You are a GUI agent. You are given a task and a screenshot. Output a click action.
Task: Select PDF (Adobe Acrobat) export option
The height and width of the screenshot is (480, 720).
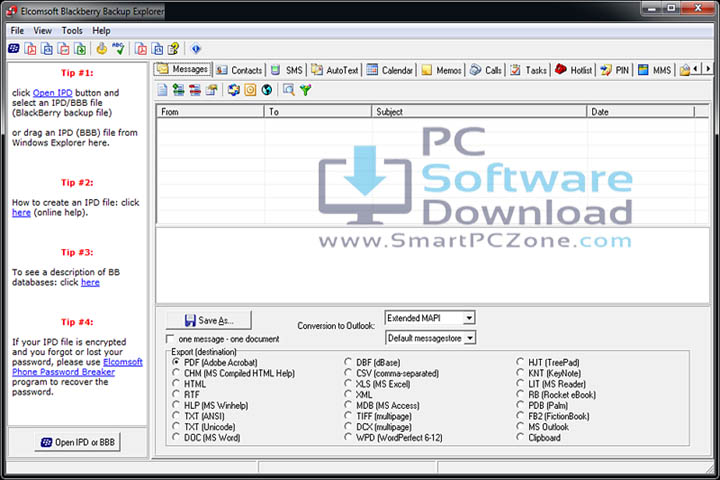coord(176,362)
